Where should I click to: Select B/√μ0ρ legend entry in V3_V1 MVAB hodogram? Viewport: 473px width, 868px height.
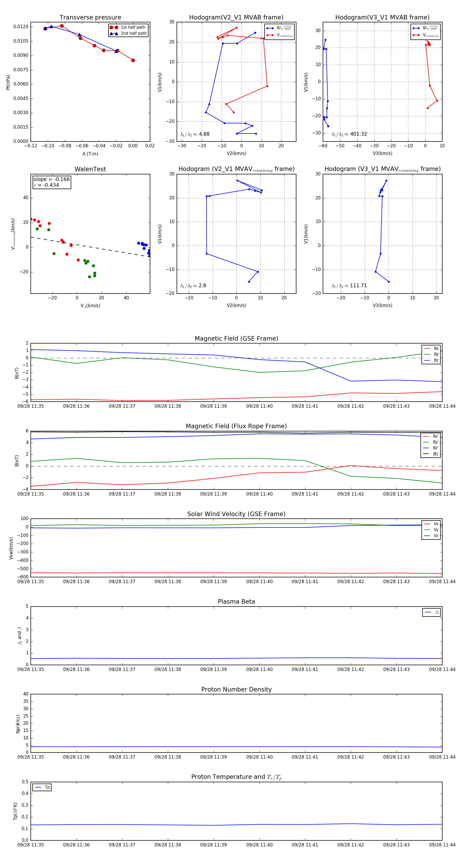pyautogui.click(x=425, y=28)
